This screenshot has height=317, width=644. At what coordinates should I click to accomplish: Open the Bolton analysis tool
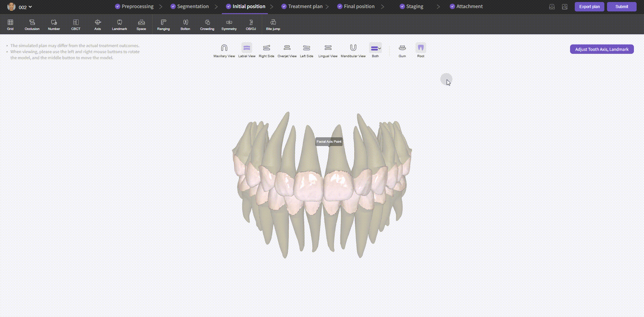click(185, 25)
